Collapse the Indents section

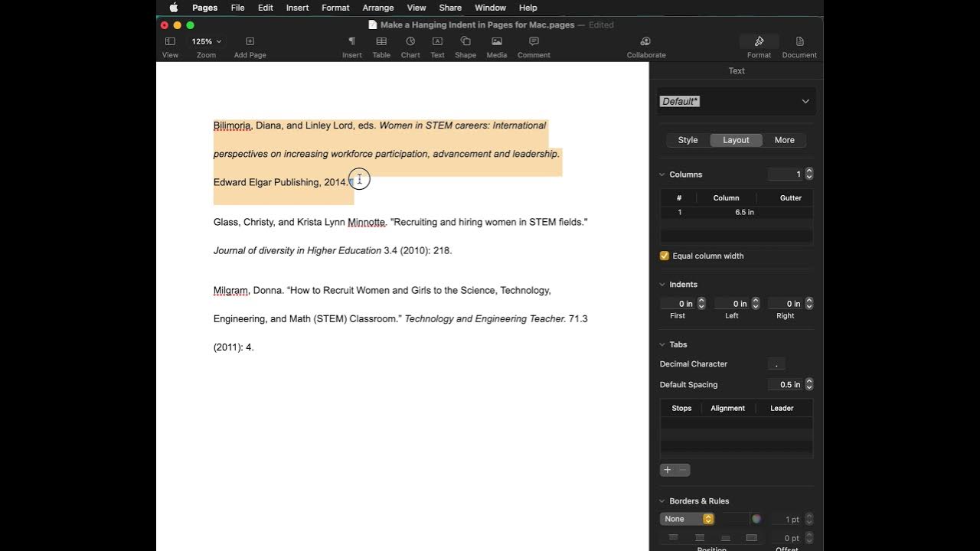click(662, 285)
